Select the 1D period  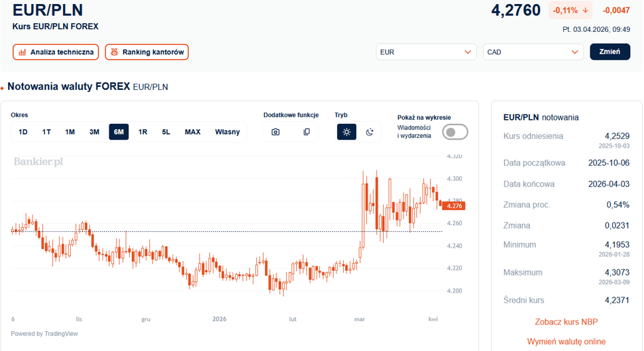pyautogui.click(x=23, y=132)
